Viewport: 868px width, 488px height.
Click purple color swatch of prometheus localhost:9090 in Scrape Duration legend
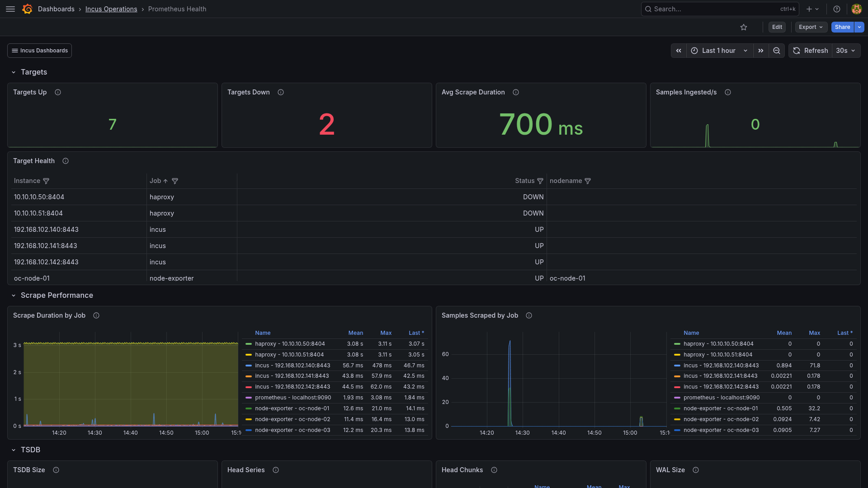coord(248,398)
